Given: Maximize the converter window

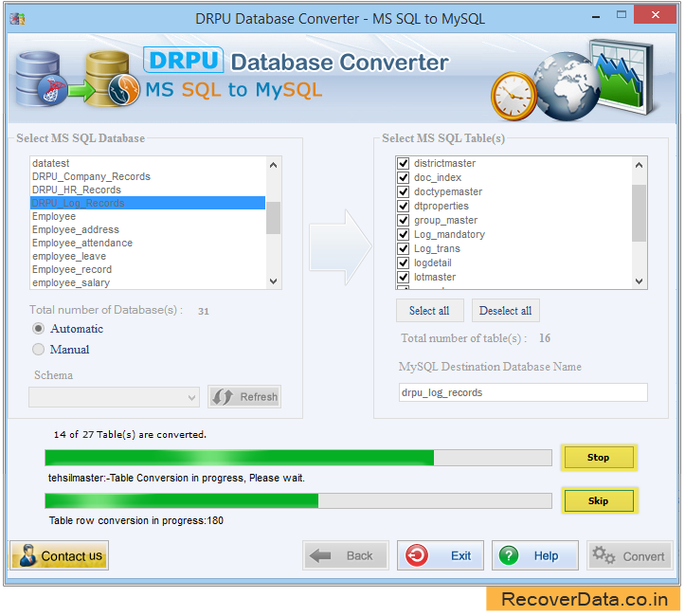Looking at the screenshot, I should (622, 15).
